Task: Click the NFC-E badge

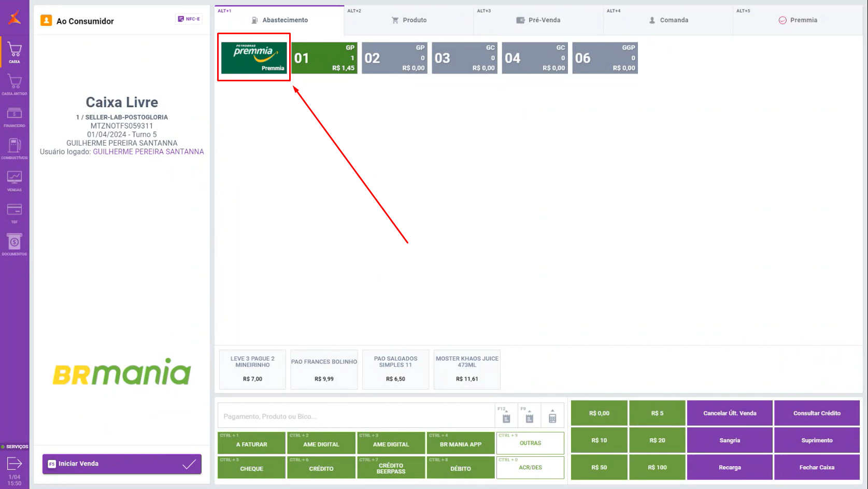Action: pyautogui.click(x=189, y=19)
